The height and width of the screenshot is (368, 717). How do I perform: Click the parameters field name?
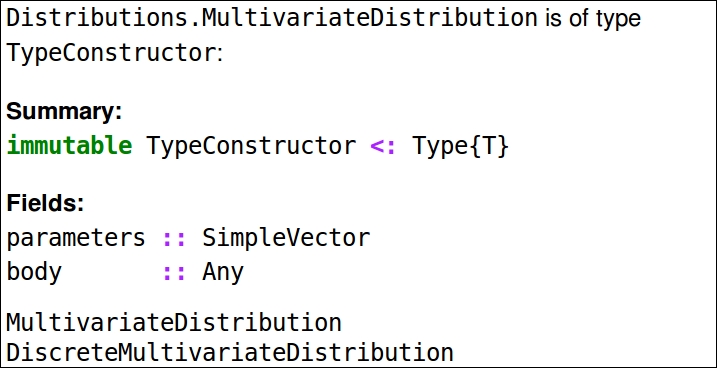(76, 238)
